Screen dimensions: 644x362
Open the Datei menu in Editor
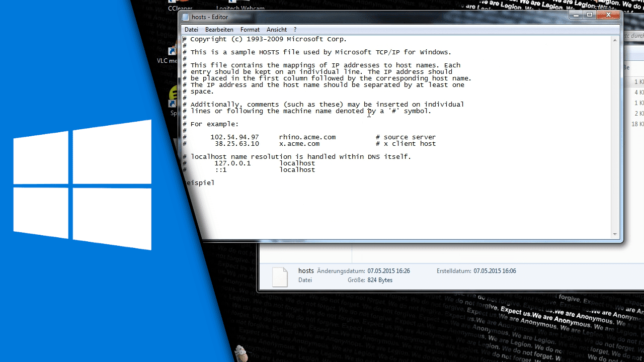tap(191, 30)
